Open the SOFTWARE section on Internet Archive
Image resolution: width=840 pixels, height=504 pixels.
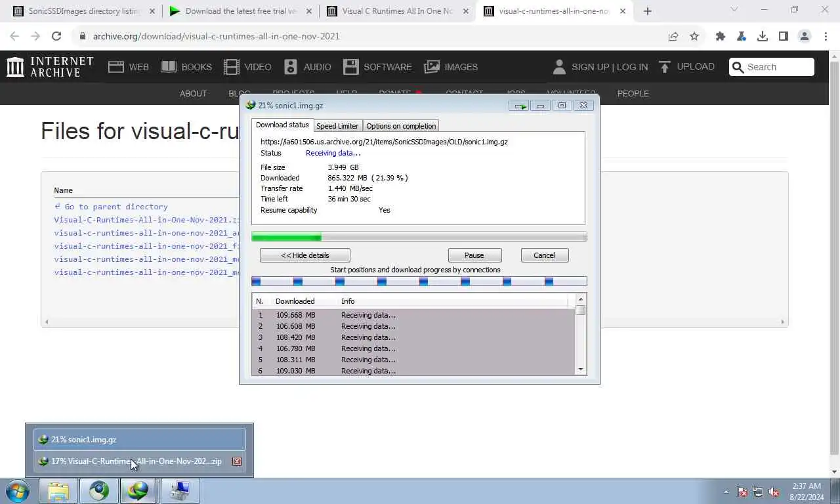click(377, 66)
